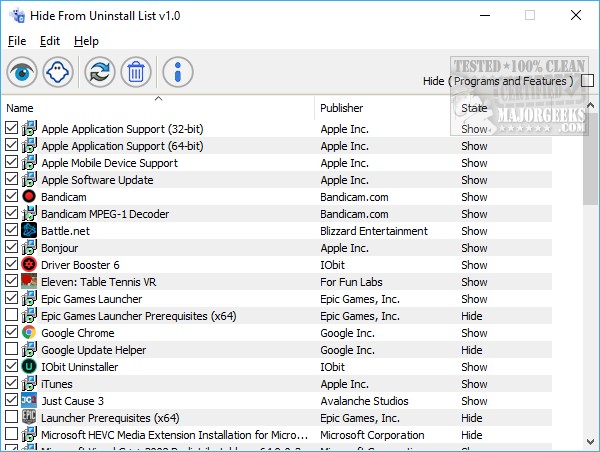Select the Driver Booster 6 name text
The height and width of the screenshot is (452, 600).
[x=80, y=265]
